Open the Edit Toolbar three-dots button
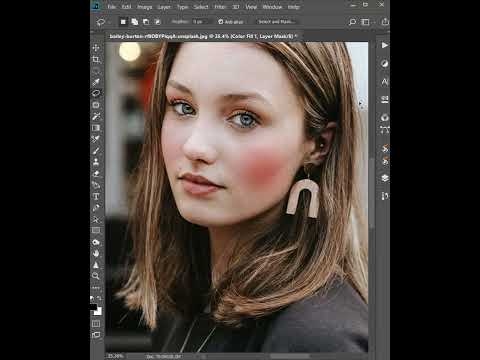 click(x=96, y=287)
